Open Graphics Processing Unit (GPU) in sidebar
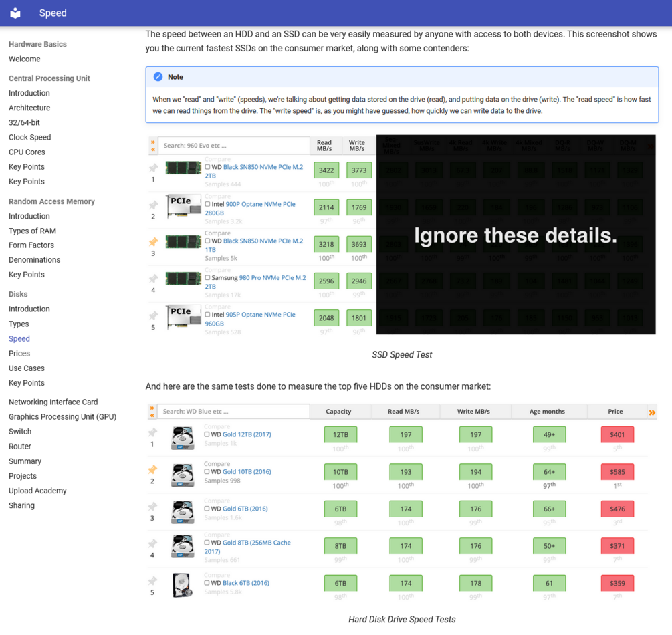 pyautogui.click(x=63, y=416)
